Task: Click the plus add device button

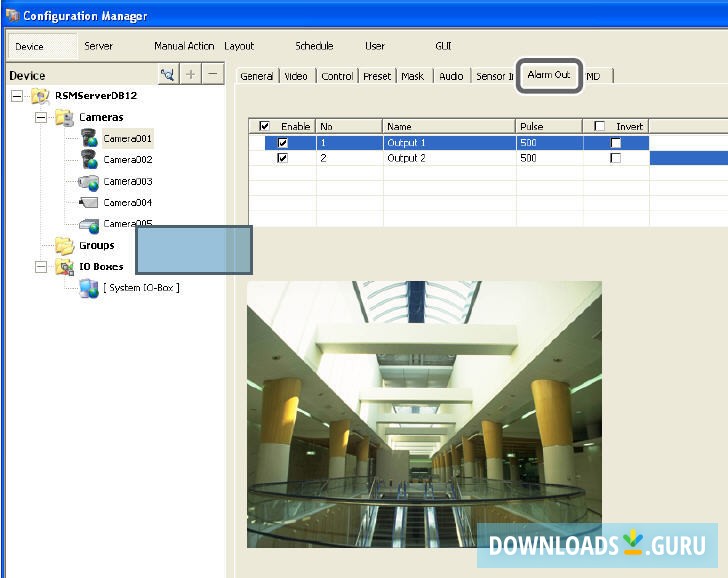Action: [x=190, y=74]
